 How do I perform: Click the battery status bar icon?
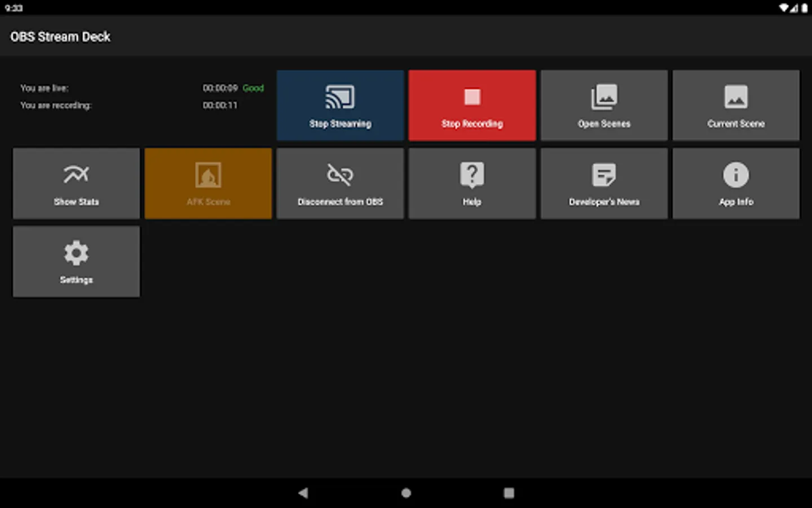coord(804,8)
